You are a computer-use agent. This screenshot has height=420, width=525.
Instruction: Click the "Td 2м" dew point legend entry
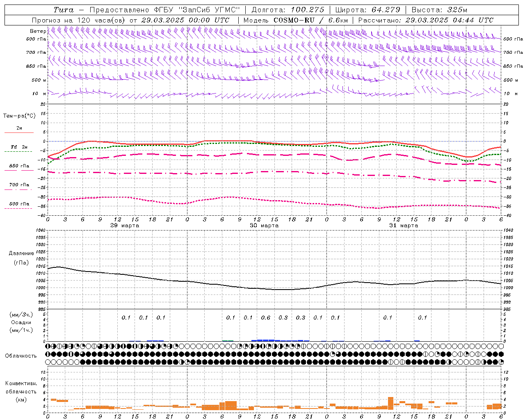(19, 148)
